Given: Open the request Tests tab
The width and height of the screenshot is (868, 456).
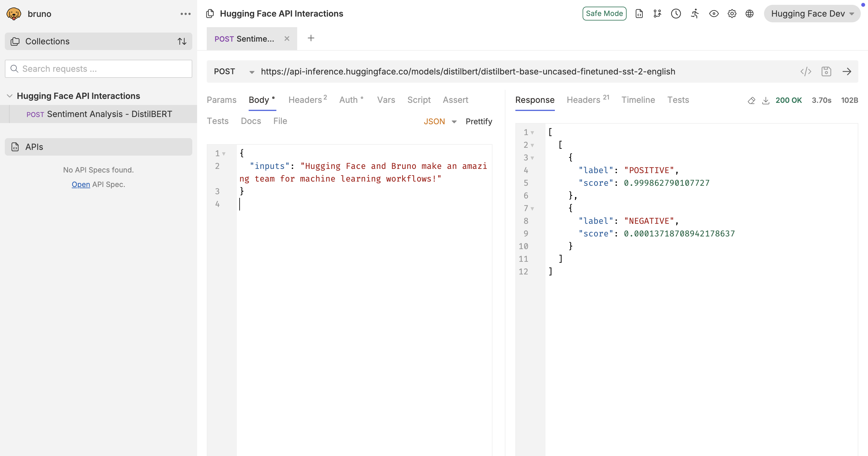Looking at the screenshot, I should [x=217, y=121].
